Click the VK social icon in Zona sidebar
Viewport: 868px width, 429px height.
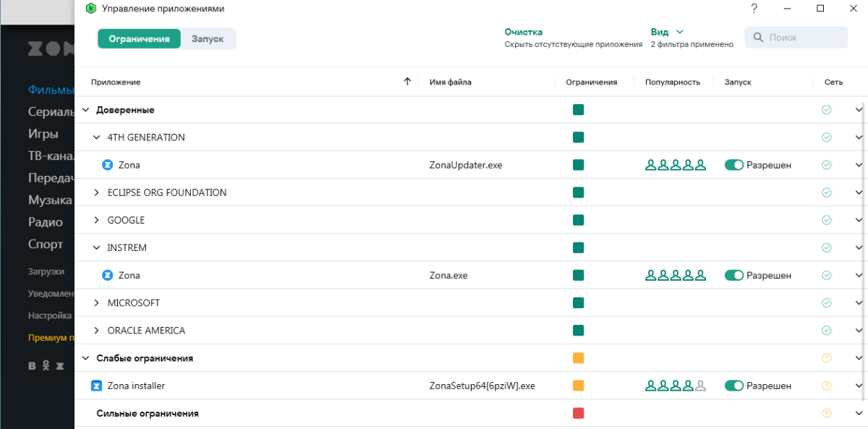(x=32, y=366)
